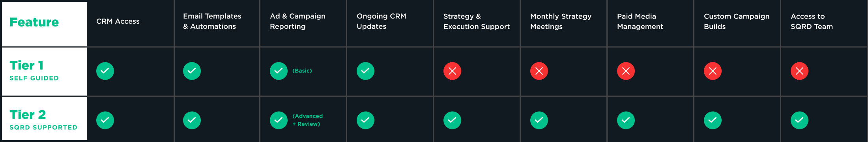
Task: Click Tier 1 Paid Media Management red X
Action: tap(626, 71)
